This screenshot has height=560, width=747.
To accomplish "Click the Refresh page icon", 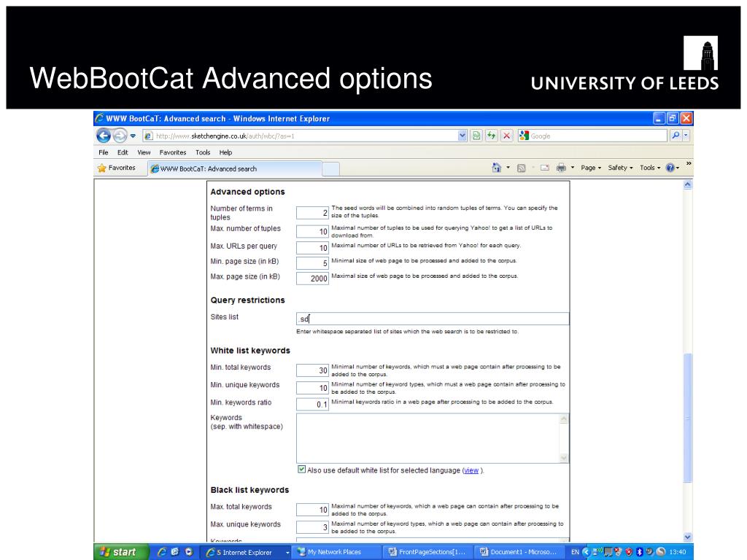I will coord(491,136).
